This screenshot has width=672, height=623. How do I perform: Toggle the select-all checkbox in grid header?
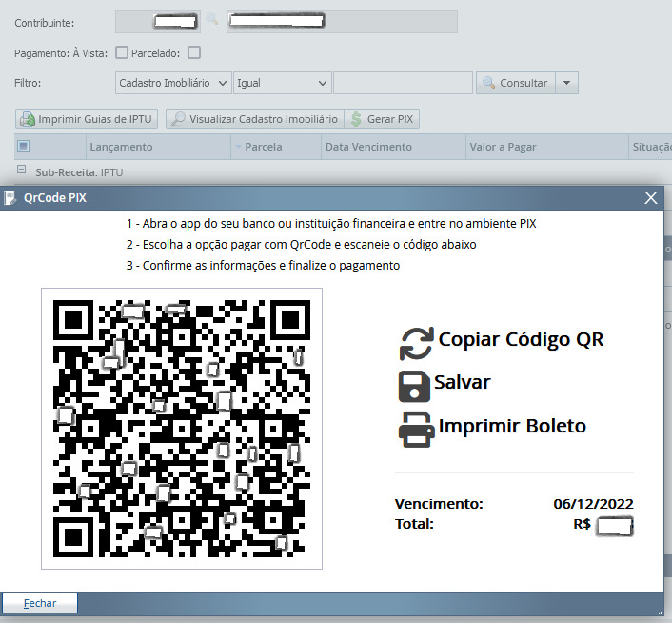pyautogui.click(x=24, y=147)
